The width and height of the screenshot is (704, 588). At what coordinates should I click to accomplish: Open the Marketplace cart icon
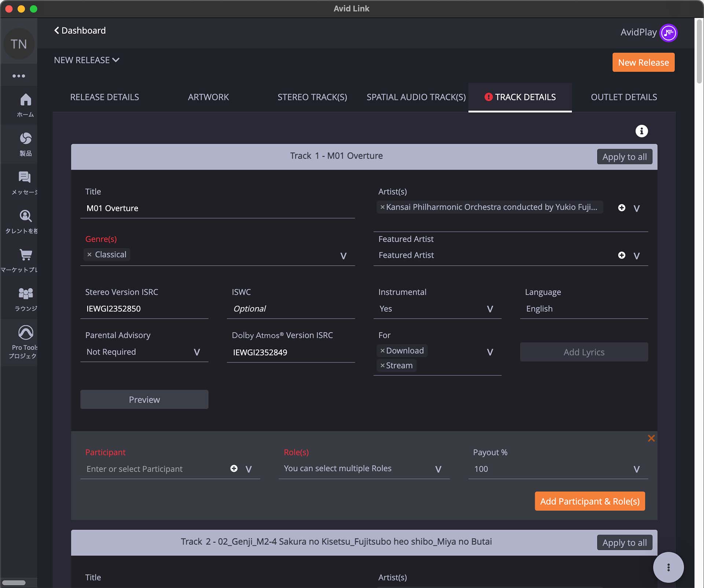coord(25,255)
